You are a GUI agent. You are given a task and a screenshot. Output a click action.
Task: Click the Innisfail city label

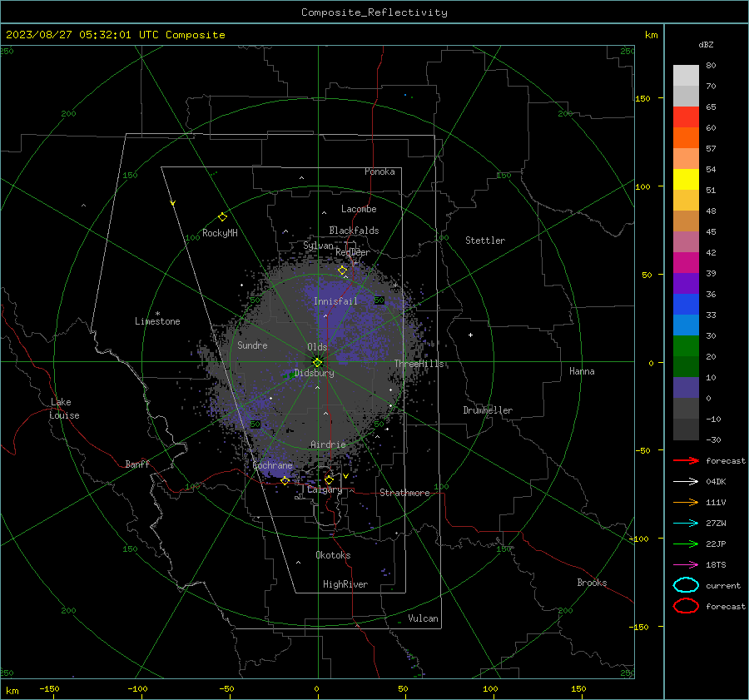(x=335, y=301)
